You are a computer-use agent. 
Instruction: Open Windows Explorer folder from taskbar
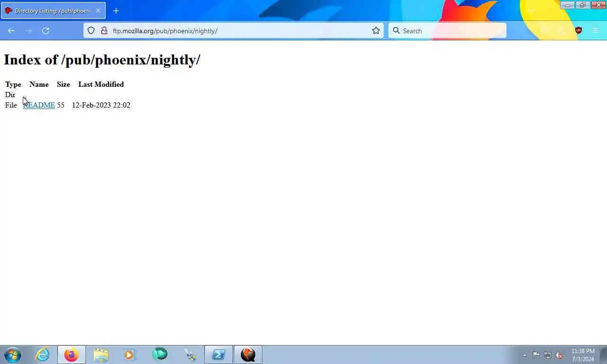click(x=101, y=355)
